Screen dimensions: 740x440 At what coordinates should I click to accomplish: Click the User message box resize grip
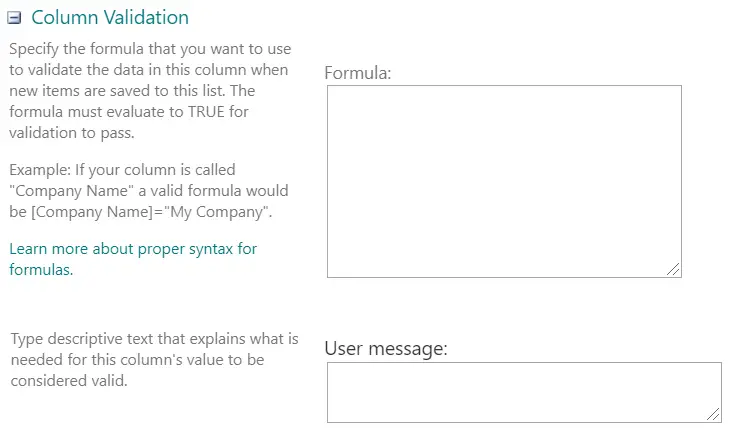[x=713, y=413]
